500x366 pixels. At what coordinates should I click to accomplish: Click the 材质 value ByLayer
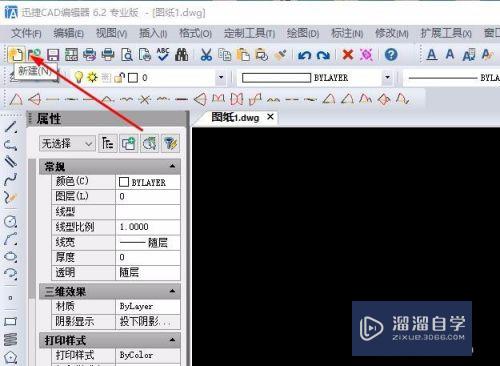148,306
